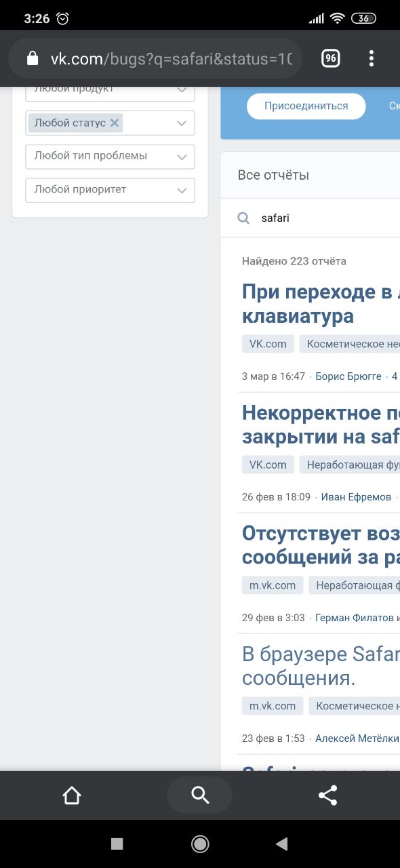Open author link 'Борис Брюгге'
400x868 pixels.
click(348, 376)
